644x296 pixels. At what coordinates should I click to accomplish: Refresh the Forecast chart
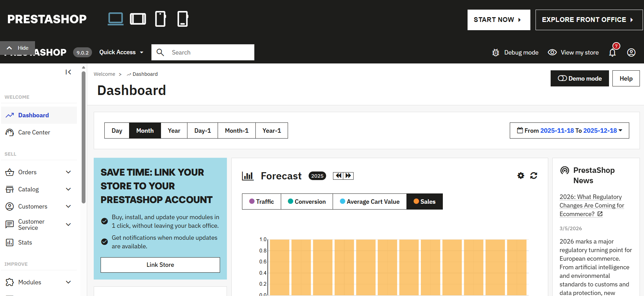(534, 176)
